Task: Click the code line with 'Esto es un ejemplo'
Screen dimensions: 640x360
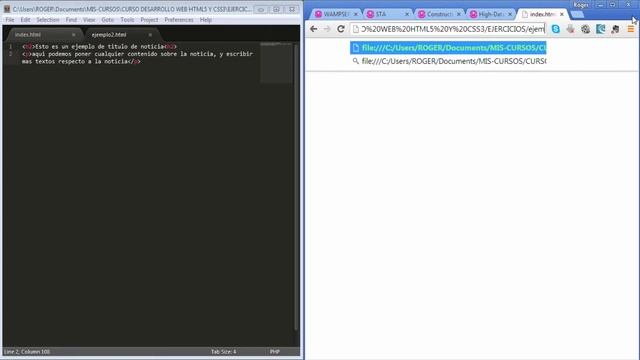Action: coord(100,47)
